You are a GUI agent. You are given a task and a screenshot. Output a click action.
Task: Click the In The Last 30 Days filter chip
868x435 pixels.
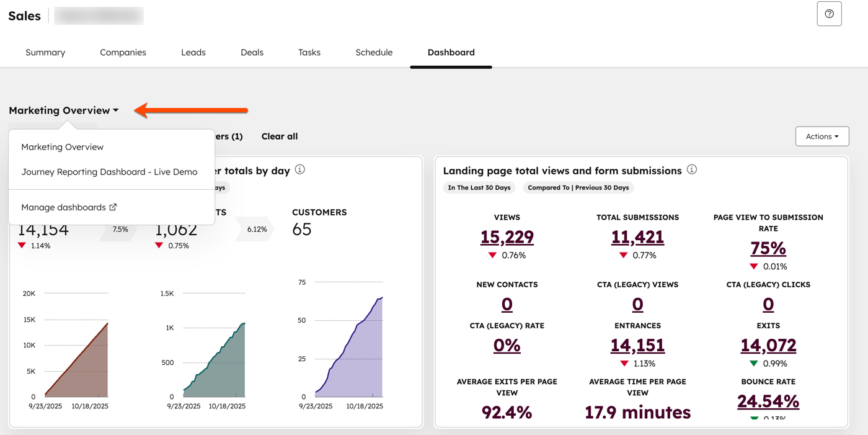(x=479, y=187)
